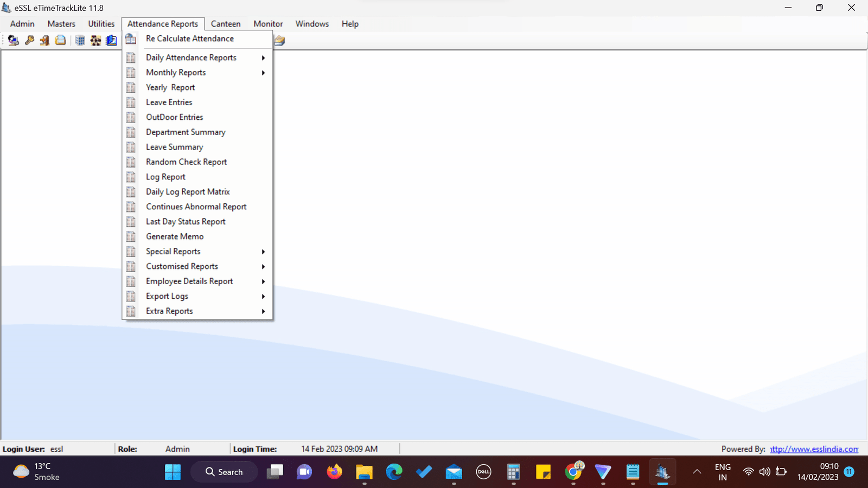Image resolution: width=868 pixels, height=488 pixels.
Task: Click the hierarchy chart toolbar icon
Action: click(95, 40)
